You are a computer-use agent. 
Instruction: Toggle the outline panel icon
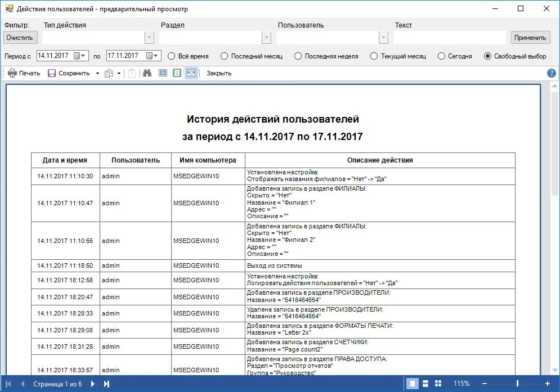pos(163,73)
